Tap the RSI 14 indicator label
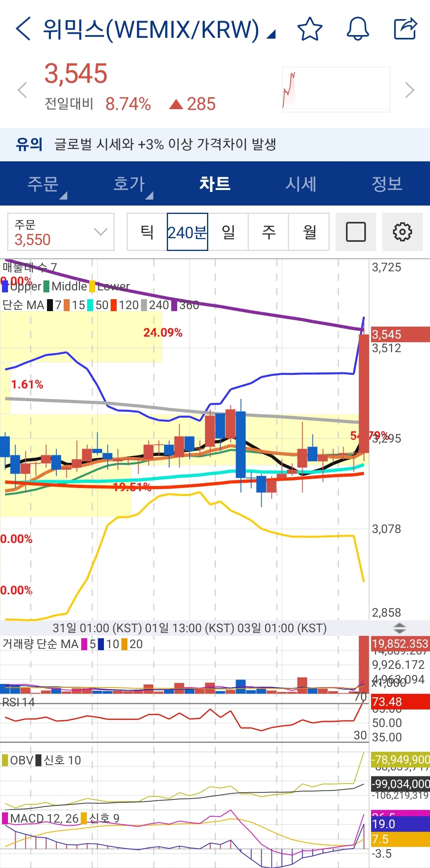The height and width of the screenshot is (868, 430). coord(18,702)
